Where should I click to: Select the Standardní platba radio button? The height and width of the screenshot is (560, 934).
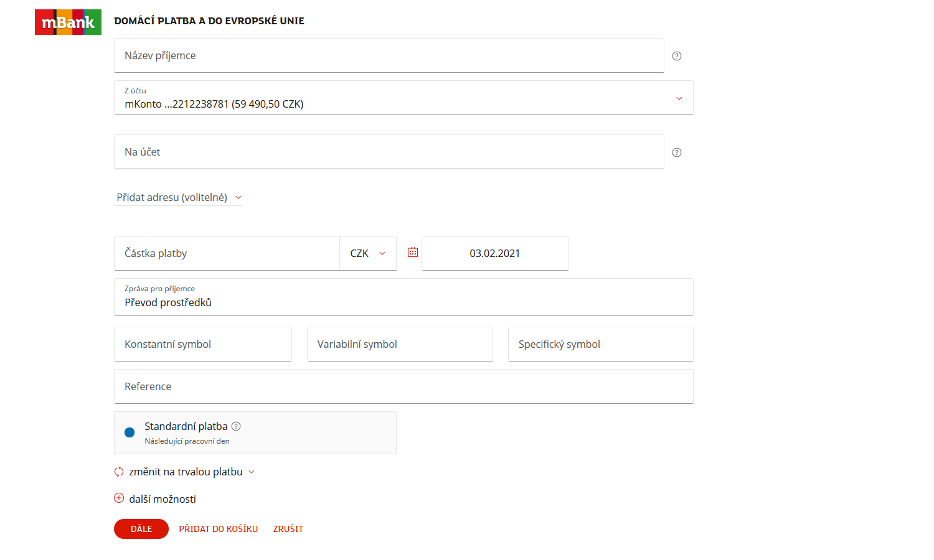pyautogui.click(x=130, y=432)
